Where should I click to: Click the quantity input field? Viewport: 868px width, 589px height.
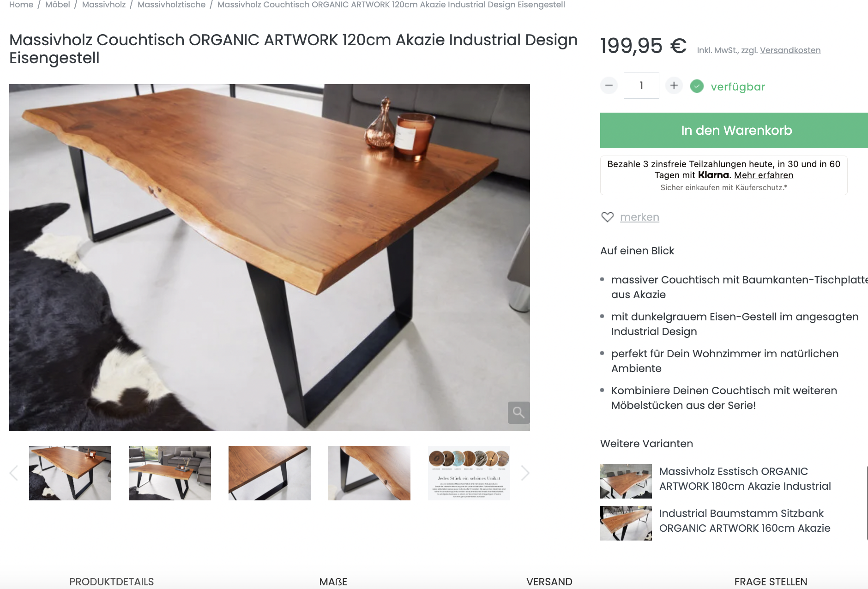tap(641, 85)
